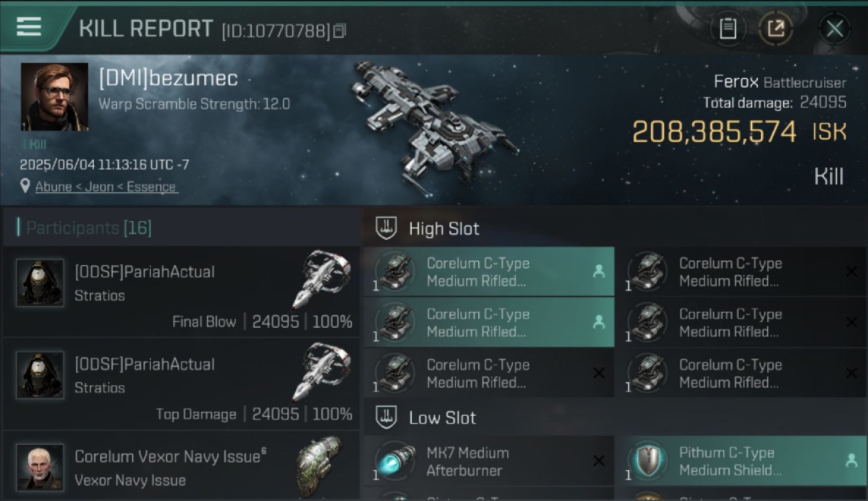Open the Abune < Jeon < Essence location link

106,186
